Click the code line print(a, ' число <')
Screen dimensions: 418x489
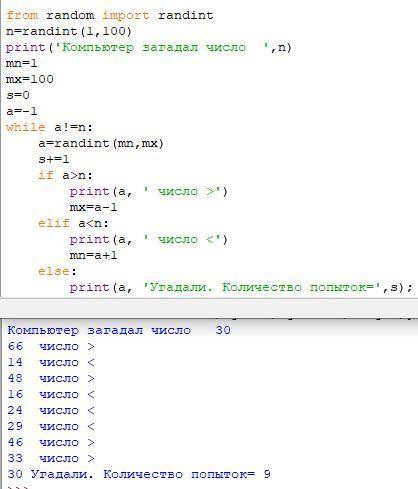coord(148,239)
